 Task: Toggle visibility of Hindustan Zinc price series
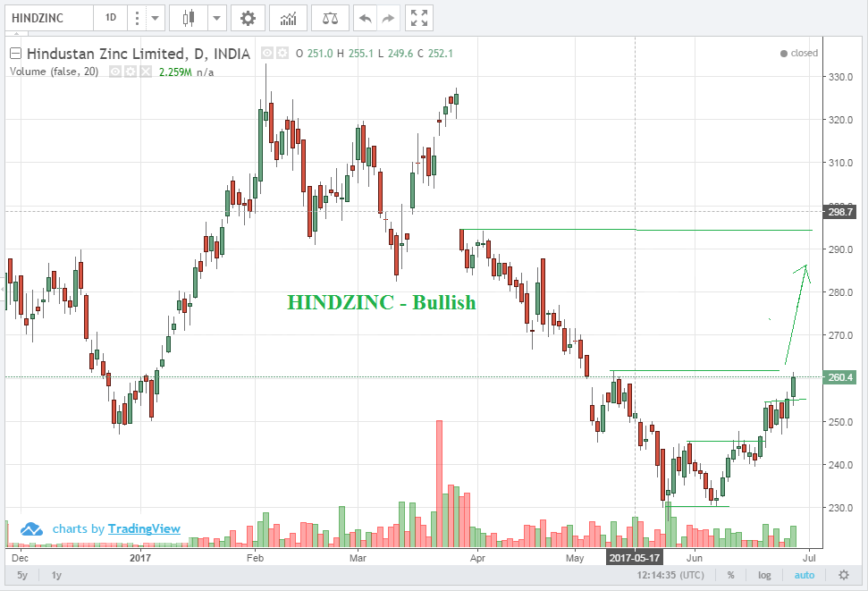coord(267,53)
